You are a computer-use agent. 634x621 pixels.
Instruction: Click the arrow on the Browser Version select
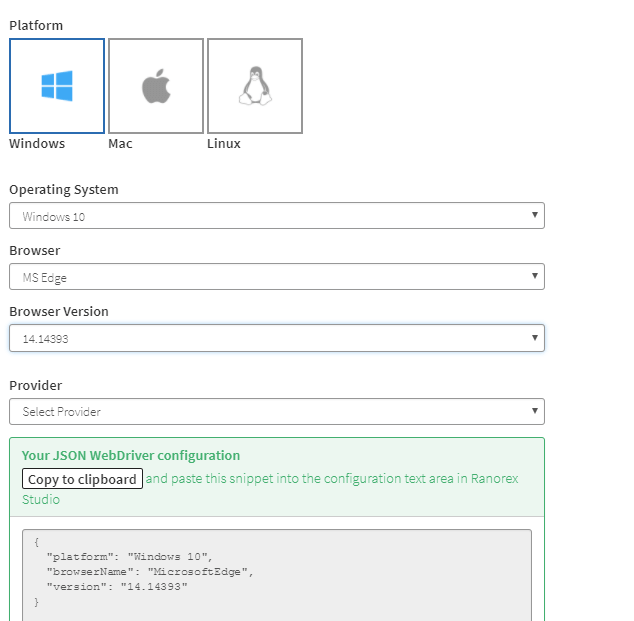535,337
